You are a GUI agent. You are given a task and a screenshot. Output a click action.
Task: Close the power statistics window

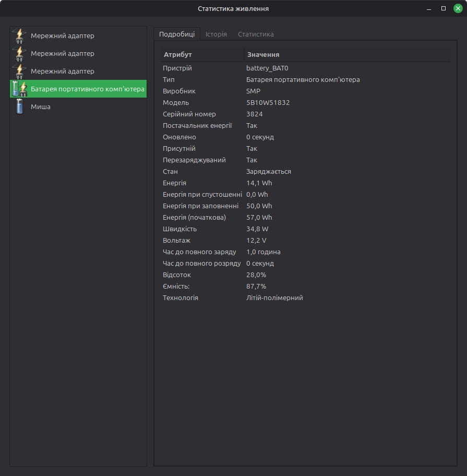(458, 8)
